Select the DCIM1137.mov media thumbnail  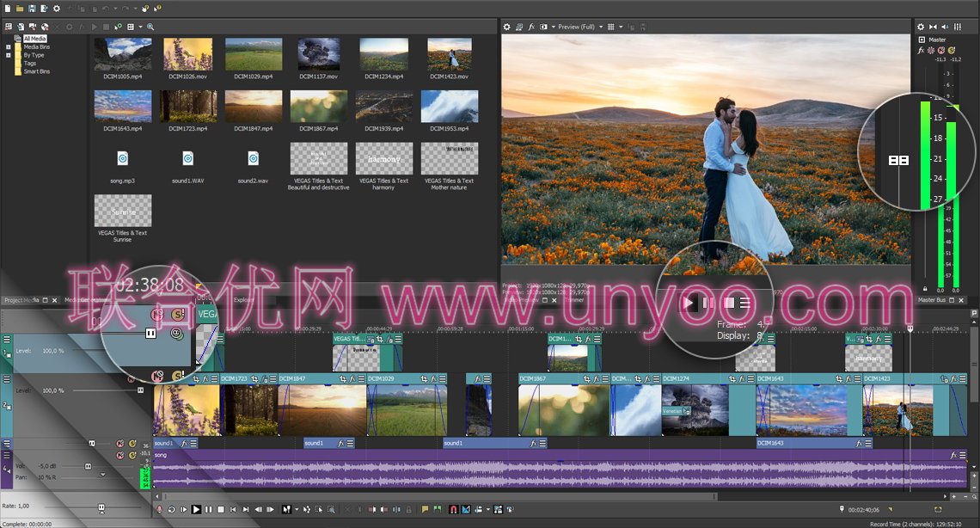(318, 54)
